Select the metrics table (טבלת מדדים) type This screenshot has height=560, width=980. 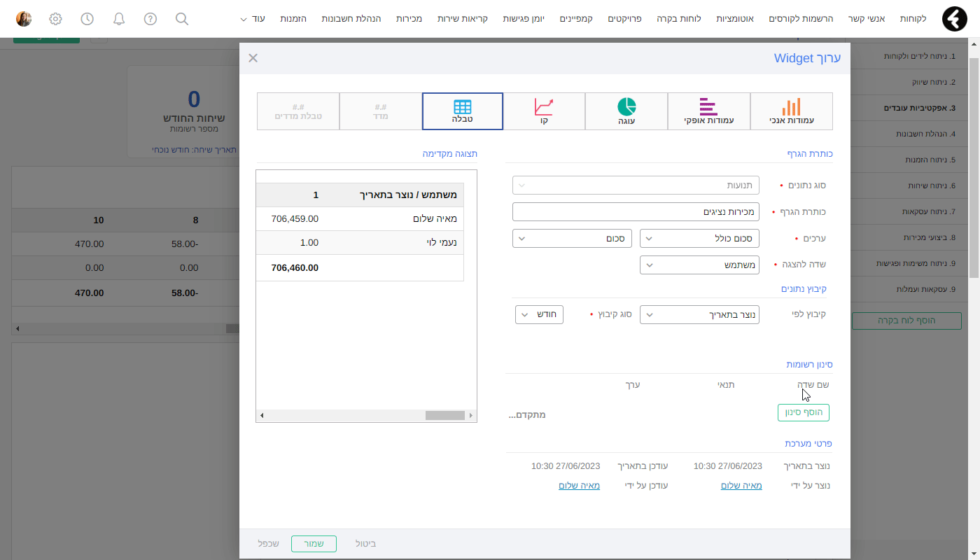(298, 111)
